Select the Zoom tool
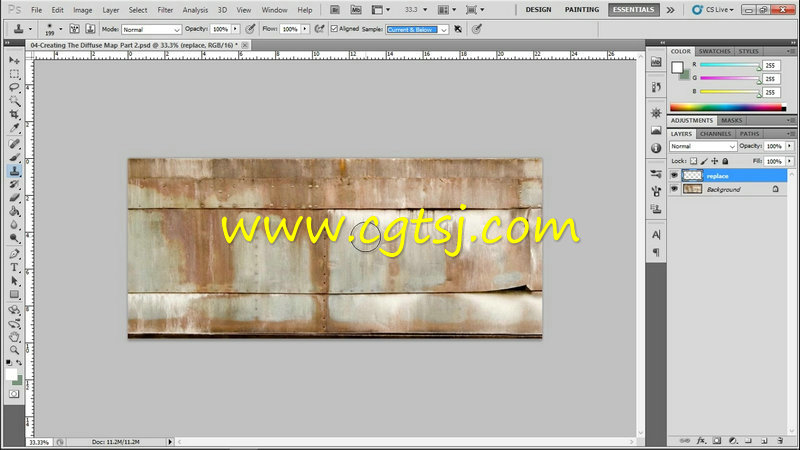Viewport: 800px width, 450px height. point(14,350)
